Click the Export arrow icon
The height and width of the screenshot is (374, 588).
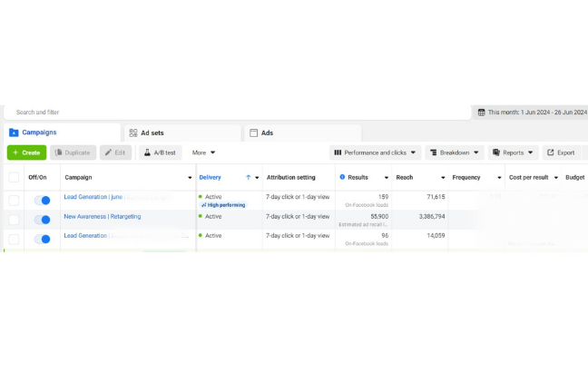coord(550,153)
